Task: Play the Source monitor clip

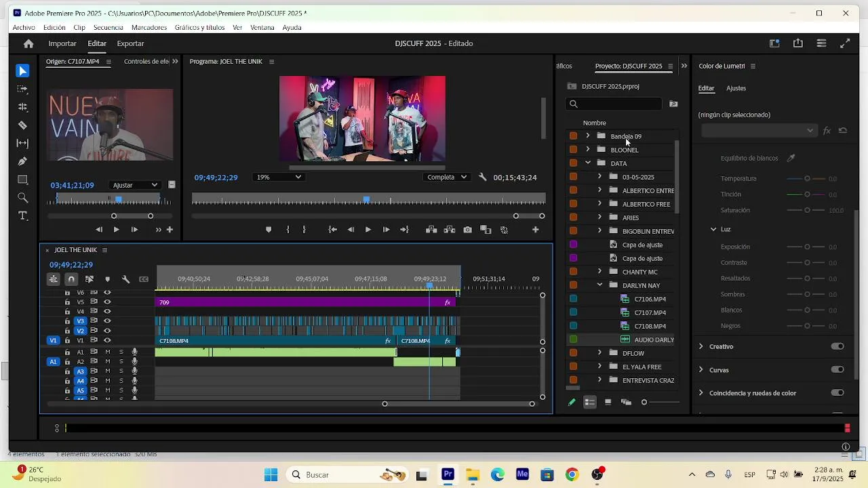Action: pos(116,230)
